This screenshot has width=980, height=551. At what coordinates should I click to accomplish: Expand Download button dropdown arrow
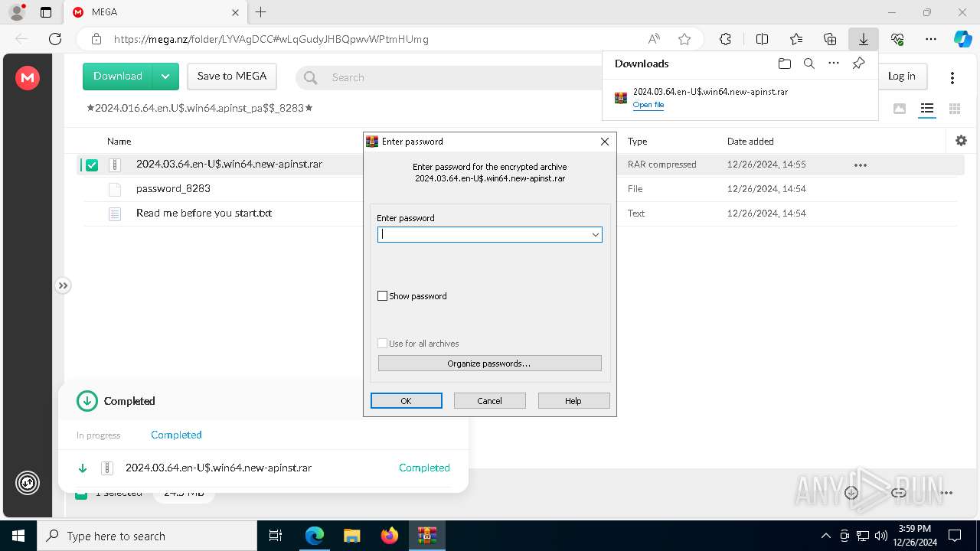pos(165,77)
